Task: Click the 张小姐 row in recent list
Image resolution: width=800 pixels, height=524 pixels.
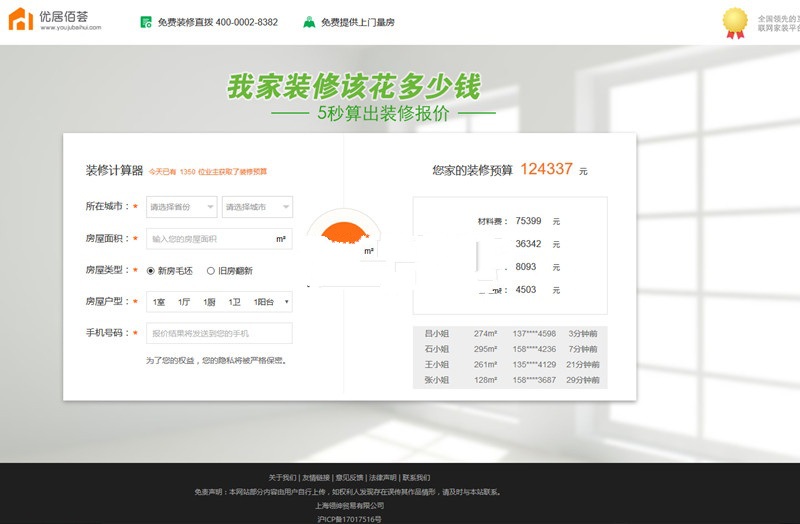Action: (x=510, y=380)
